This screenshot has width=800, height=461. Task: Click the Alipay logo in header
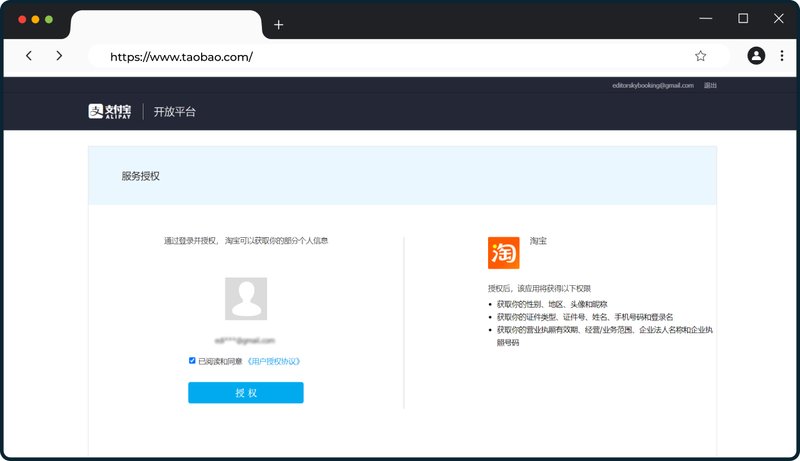point(110,111)
